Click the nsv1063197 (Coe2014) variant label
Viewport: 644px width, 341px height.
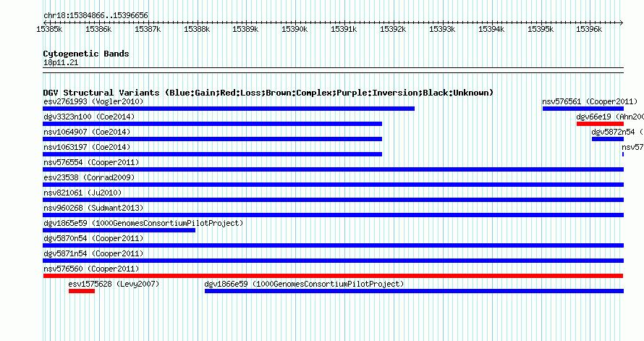tap(87, 147)
